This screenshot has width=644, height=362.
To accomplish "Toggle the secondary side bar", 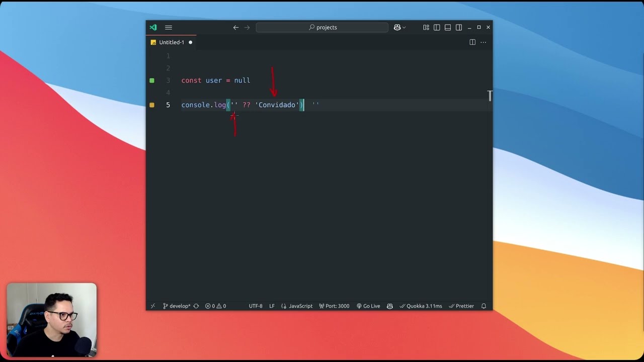I will coord(459,28).
